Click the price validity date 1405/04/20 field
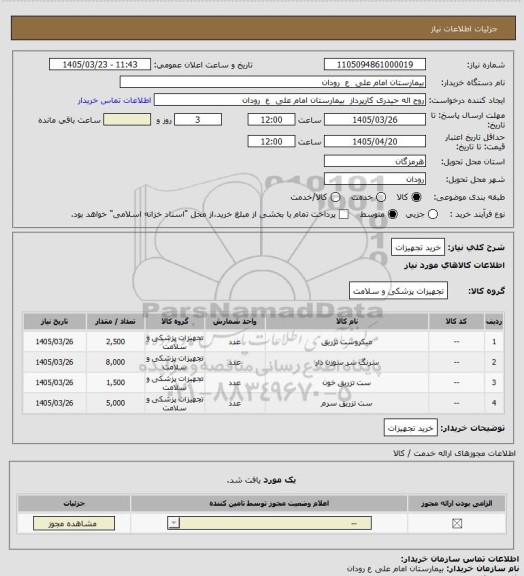Image resolution: width=524 pixels, height=576 pixels. click(375, 141)
